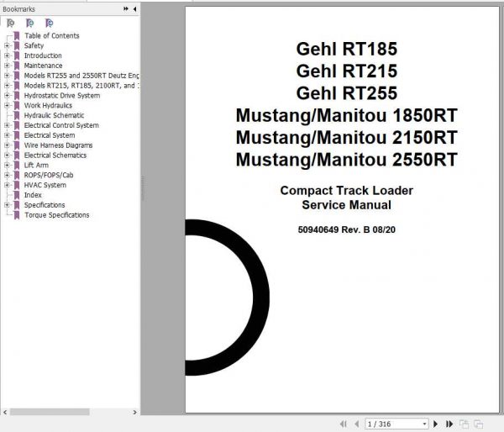The image size is (504, 432).
Task: Open the HVAC System bookmark
Action: (45, 185)
